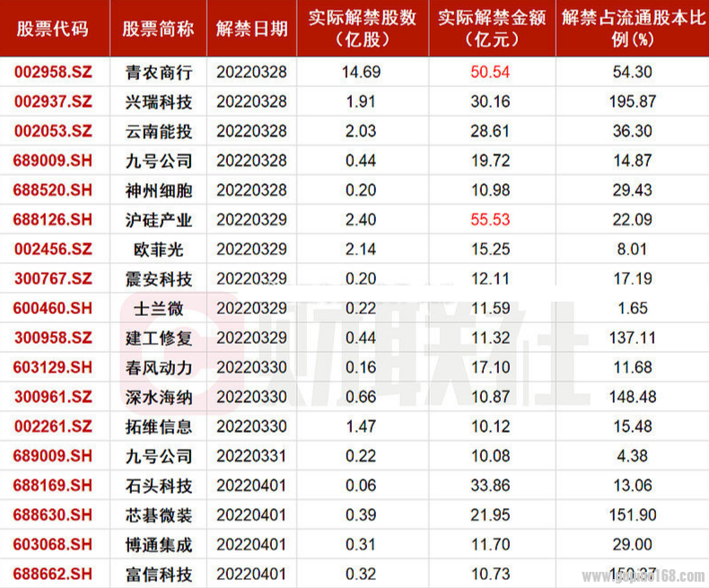Select stock code 002937.SZ
This screenshot has width=709, height=588.
point(53,101)
